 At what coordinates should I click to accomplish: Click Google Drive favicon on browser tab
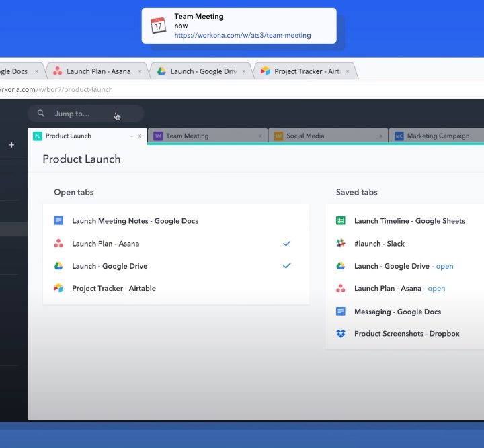(x=161, y=71)
